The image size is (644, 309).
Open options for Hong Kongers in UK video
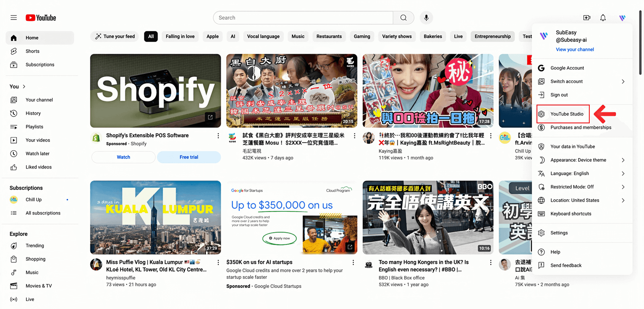(x=490, y=262)
